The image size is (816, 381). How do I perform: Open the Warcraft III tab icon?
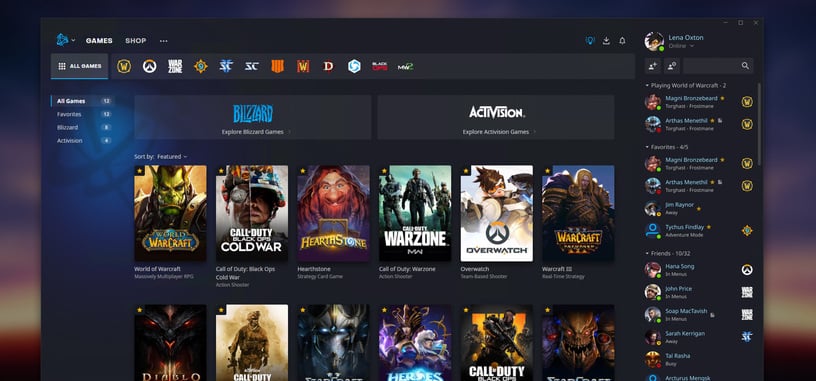tap(303, 66)
